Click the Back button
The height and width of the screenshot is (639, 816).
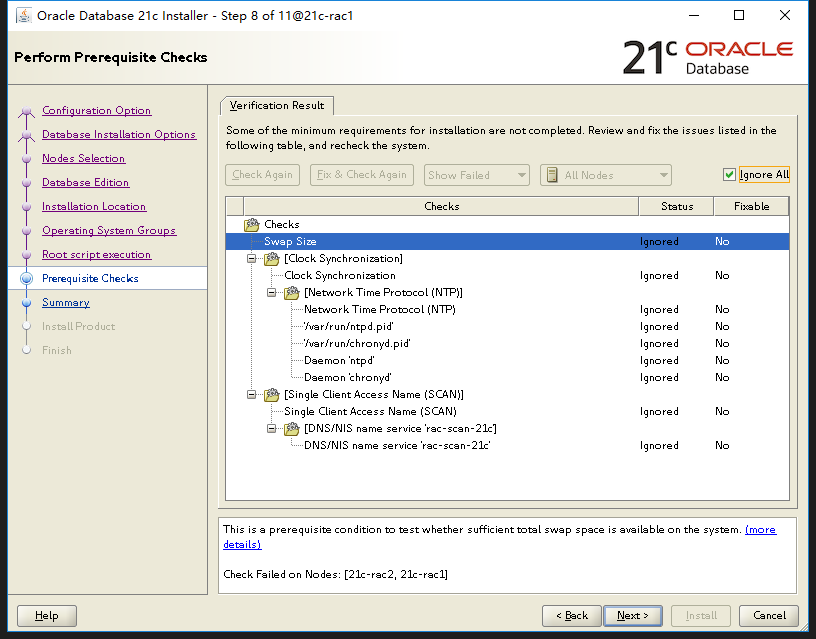point(571,616)
